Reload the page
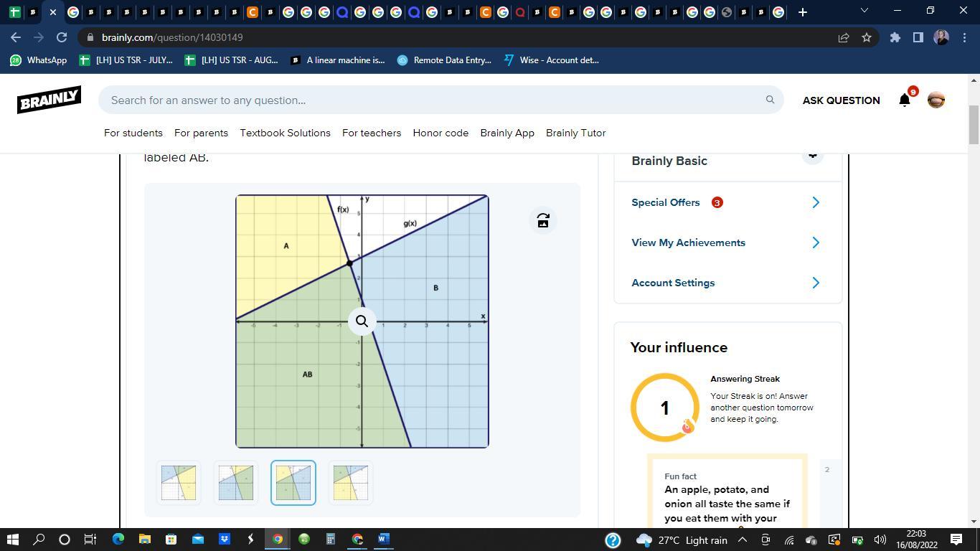This screenshot has width=980, height=551. 62,37
